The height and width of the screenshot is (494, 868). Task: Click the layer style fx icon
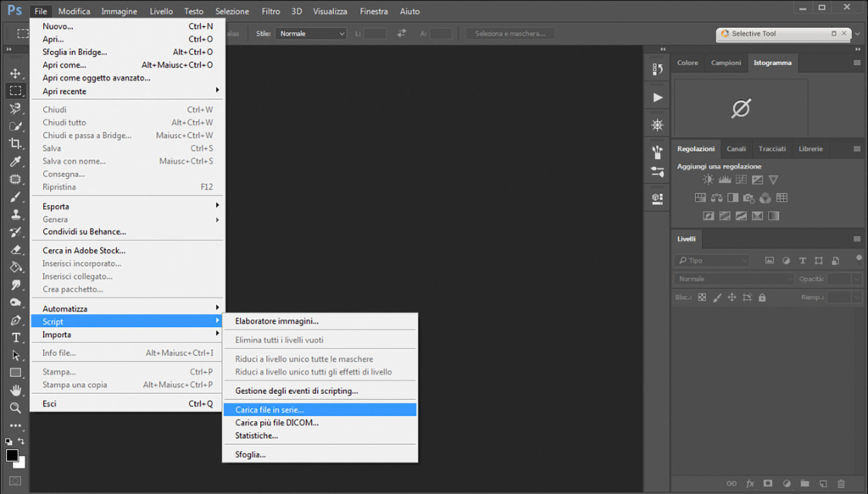[750, 484]
